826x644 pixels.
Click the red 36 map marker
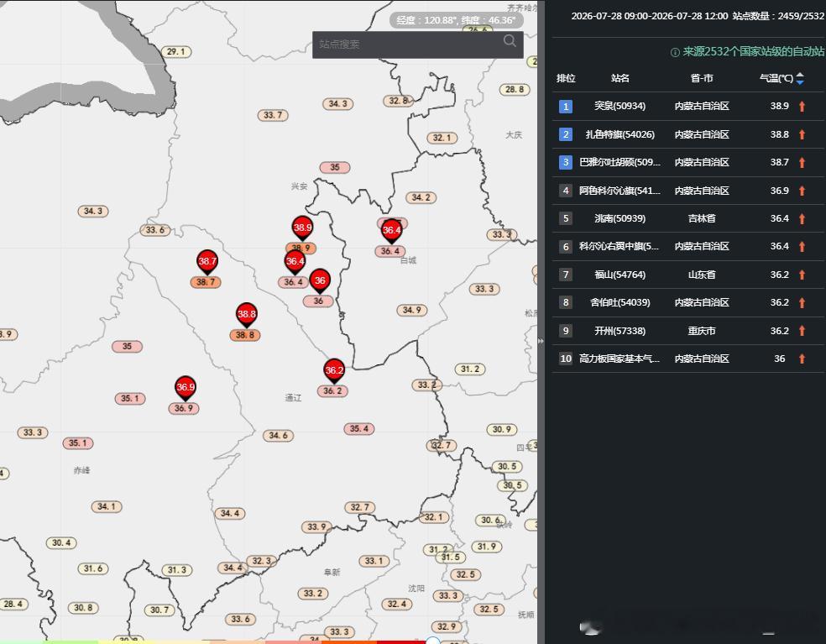pos(320,281)
